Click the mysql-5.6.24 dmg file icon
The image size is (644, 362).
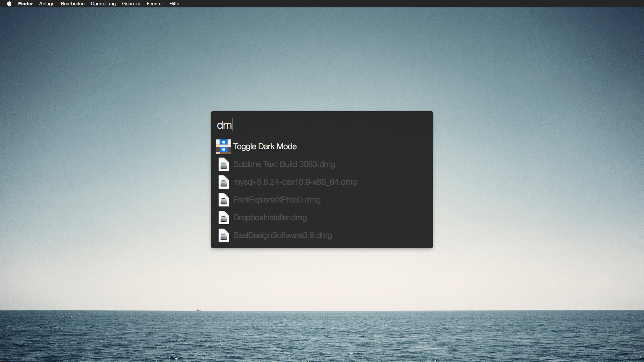pos(223,182)
